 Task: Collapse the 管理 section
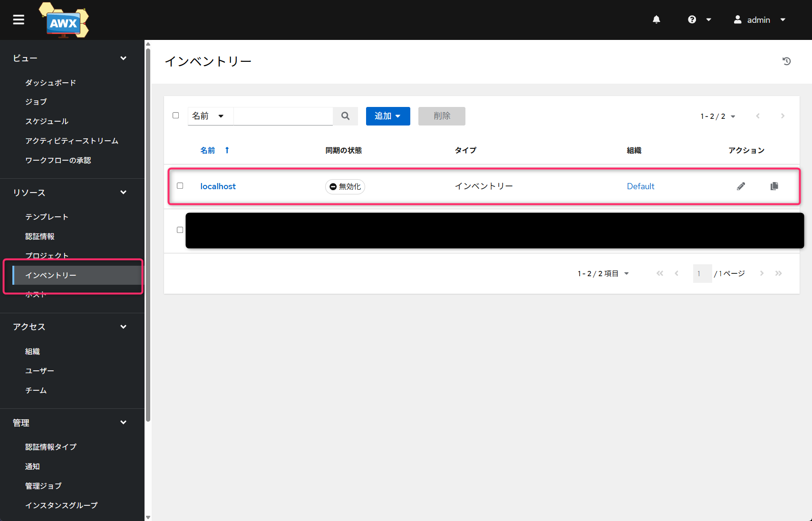[x=123, y=423]
